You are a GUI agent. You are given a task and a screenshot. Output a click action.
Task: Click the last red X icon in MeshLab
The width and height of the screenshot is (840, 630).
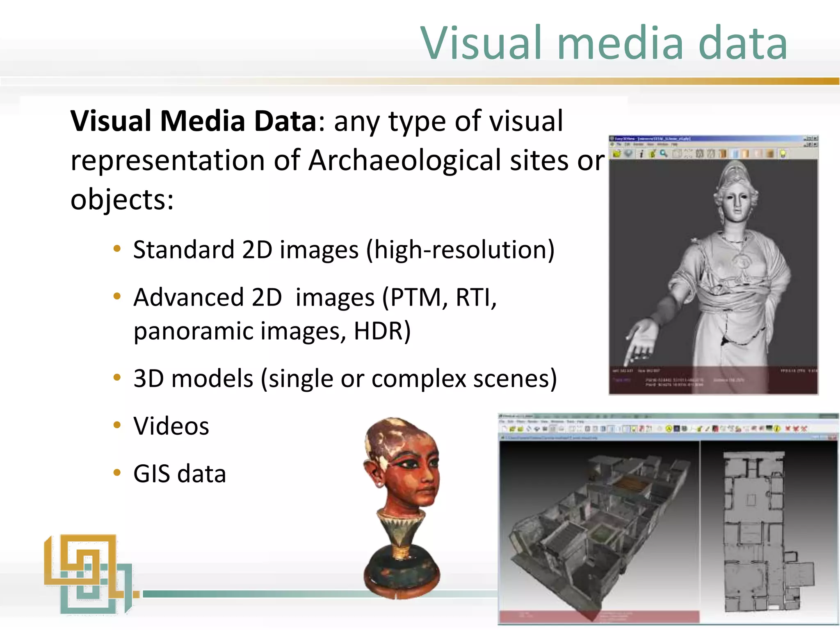pos(804,429)
